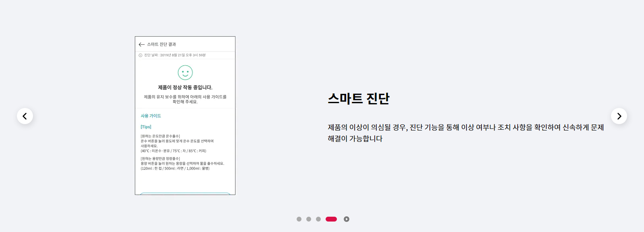644x232 pixels.
Task: Click the description paragraph starting '제품의 이상이'
Action: click(x=466, y=133)
